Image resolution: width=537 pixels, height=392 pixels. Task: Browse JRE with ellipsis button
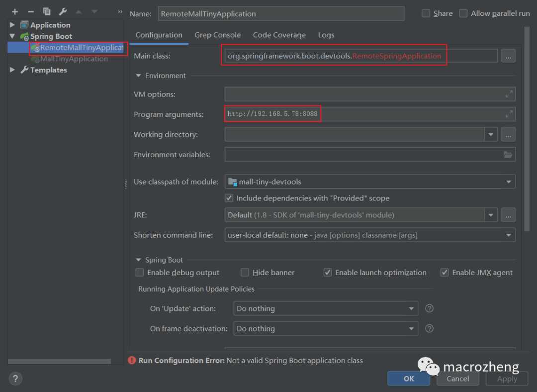508,215
